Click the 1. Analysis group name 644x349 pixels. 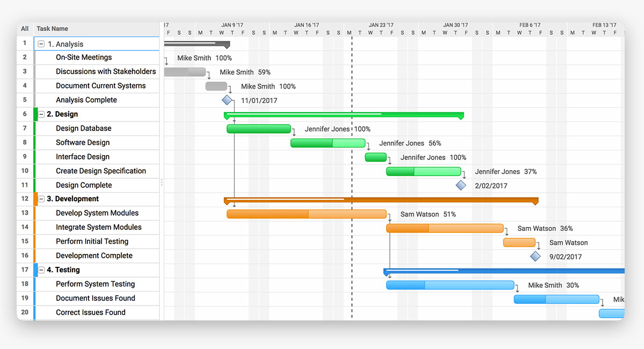pos(65,44)
